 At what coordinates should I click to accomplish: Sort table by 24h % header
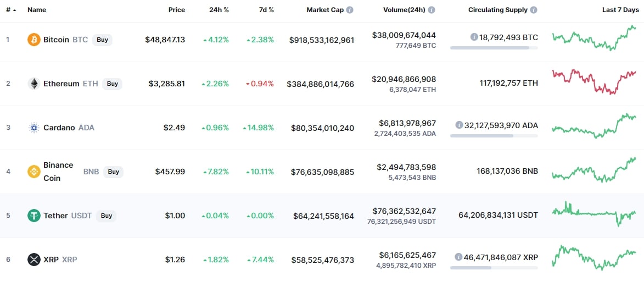tap(219, 10)
